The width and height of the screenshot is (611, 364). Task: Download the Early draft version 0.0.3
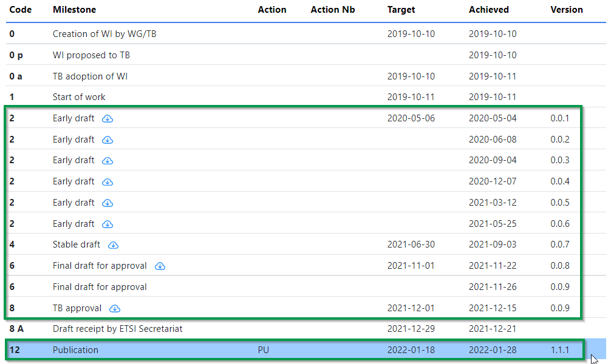(x=108, y=161)
